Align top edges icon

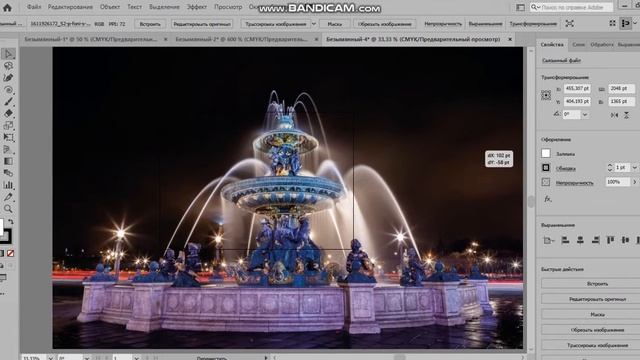[611, 240]
